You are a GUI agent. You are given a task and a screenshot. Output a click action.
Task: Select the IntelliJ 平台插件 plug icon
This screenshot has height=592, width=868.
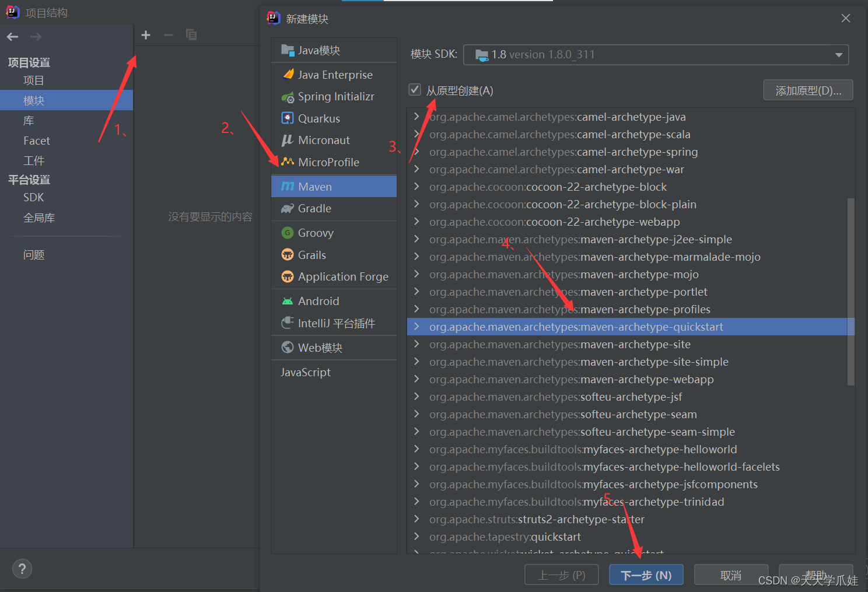(288, 323)
